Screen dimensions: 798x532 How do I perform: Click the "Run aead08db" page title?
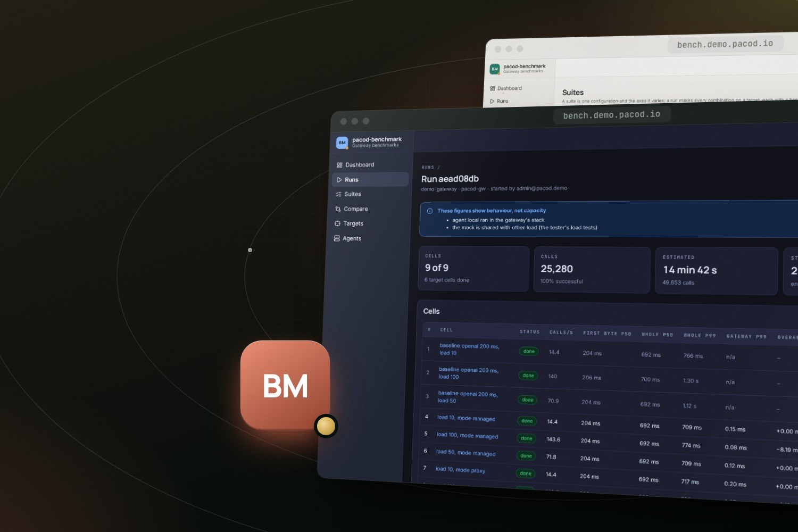pos(450,179)
